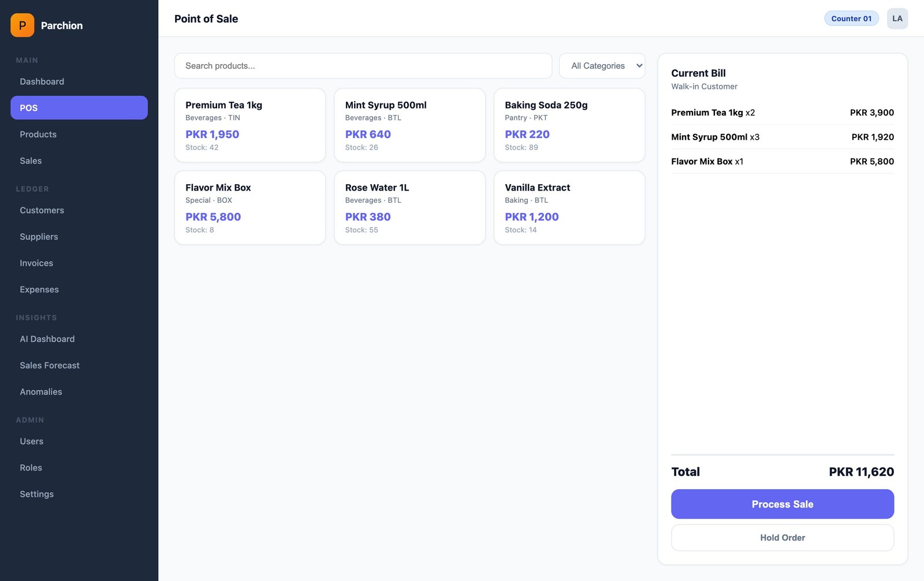
Task: Navigate to Anomalies insights
Action: point(41,392)
